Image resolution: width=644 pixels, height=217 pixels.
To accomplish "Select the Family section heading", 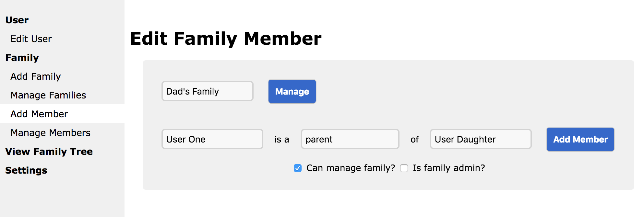I will (22, 58).
